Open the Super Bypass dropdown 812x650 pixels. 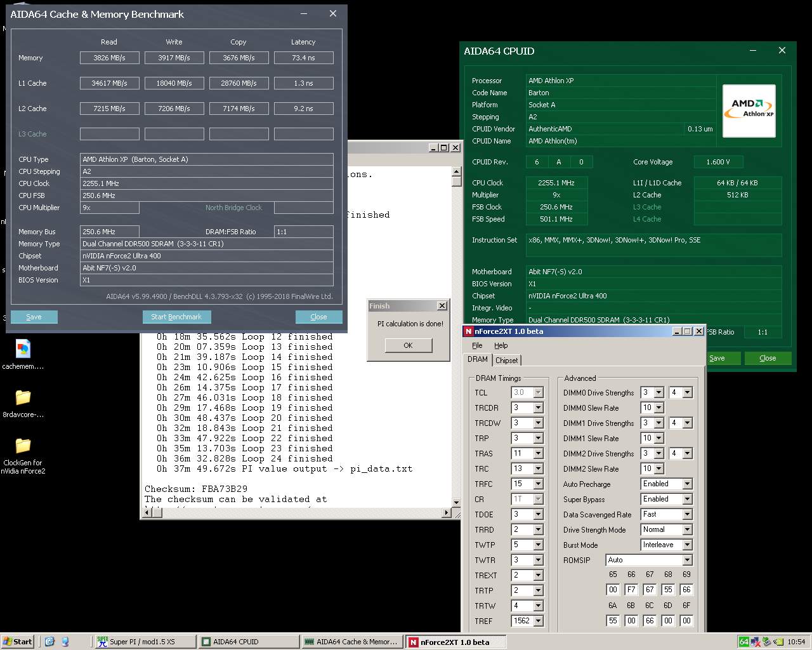pyautogui.click(x=687, y=499)
